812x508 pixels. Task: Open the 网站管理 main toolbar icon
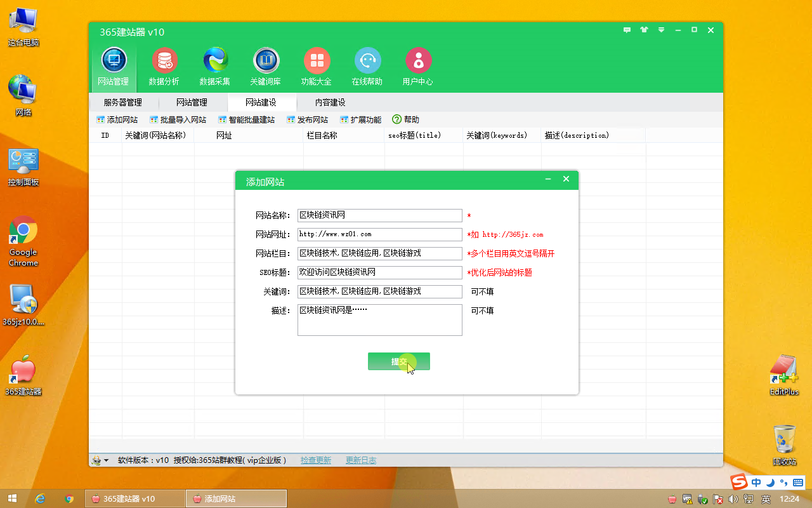coord(114,67)
